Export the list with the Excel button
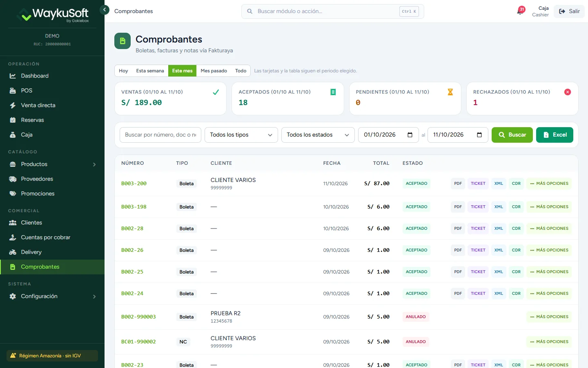Viewport: 588px width, 368px height. click(555, 135)
